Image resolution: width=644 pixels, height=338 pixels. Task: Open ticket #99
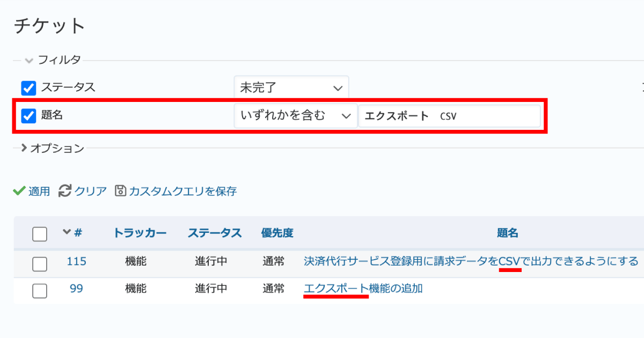(x=75, y=288)
